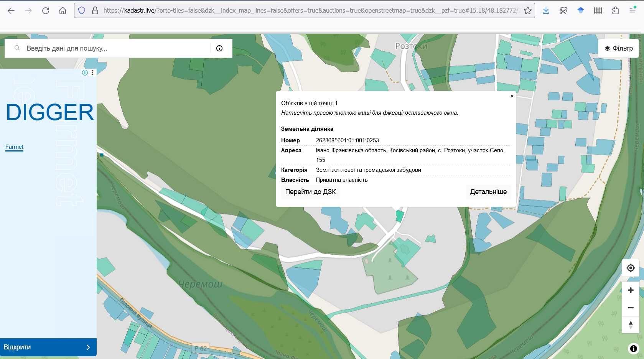The image size is (644, 359).
Task: Open the tracking protection shield icon
Action: tap(82, 11)
